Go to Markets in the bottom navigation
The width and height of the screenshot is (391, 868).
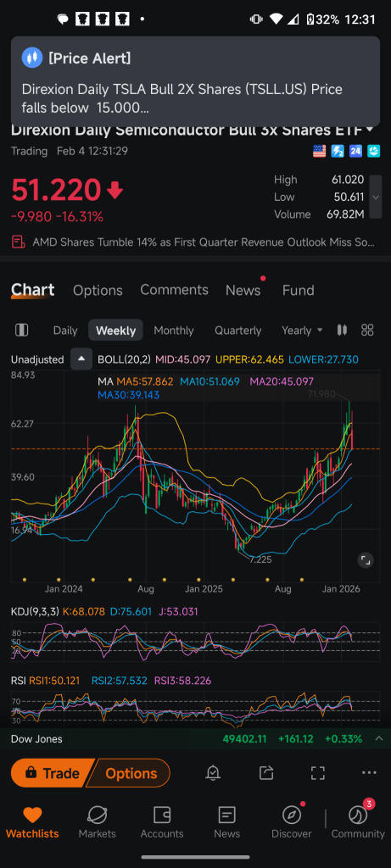click(97, 822)
